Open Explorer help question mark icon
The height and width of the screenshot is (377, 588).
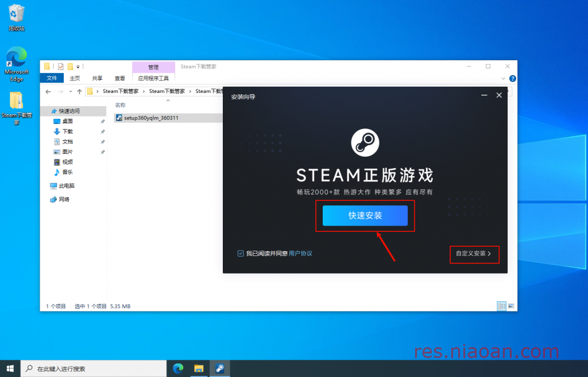click(x=512, y=78)
